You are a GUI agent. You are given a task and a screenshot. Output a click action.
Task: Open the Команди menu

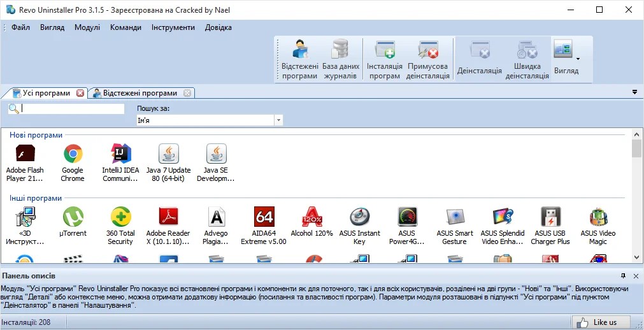coord(125,27)
